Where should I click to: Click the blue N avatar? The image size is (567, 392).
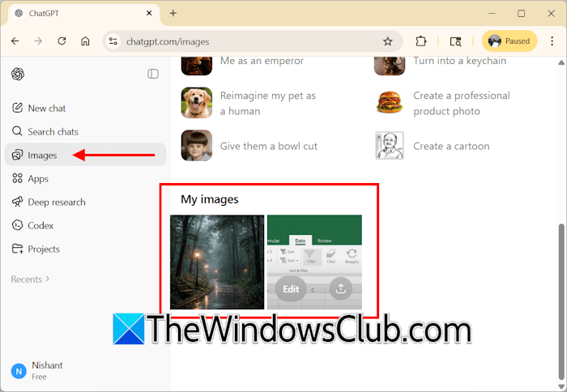19,371
